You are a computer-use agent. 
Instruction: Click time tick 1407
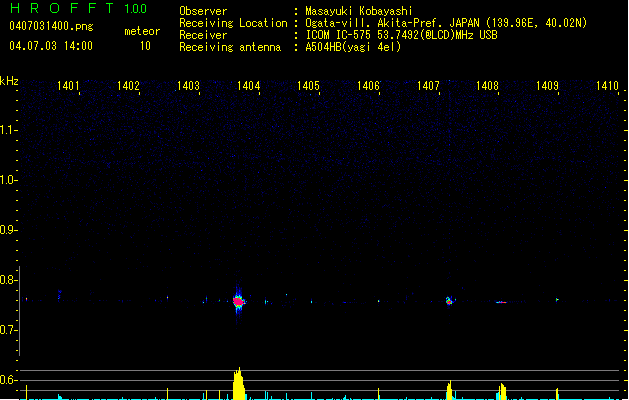tap(428, 86)
